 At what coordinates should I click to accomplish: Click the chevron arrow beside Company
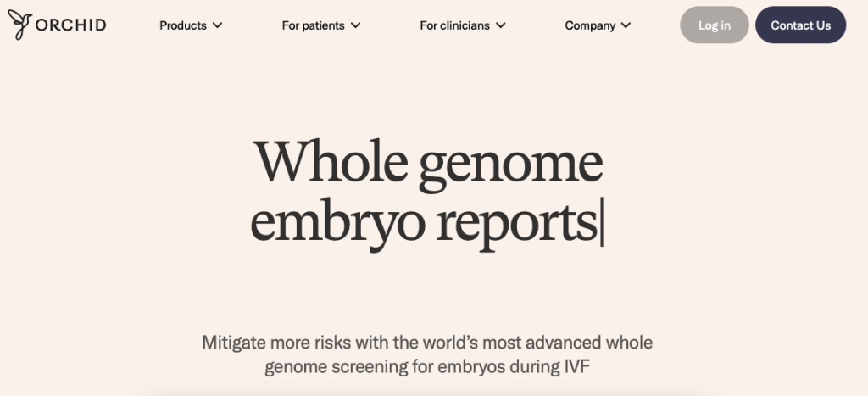[x=626, y=25]
